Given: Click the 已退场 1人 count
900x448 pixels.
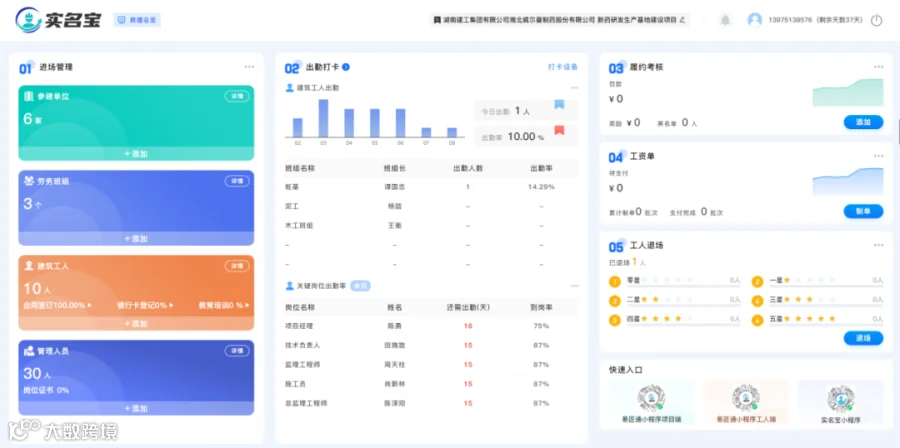Looking at the screenshot, I should coord(627,262).
